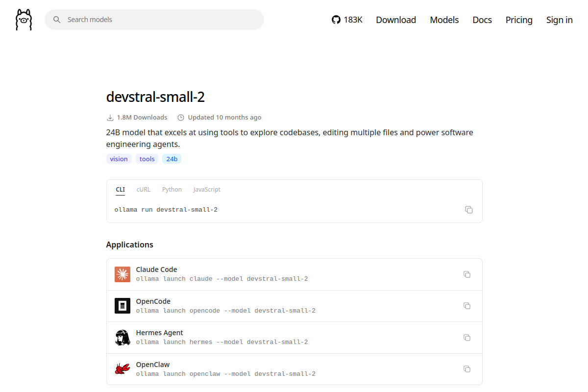Click the vision tag
Viewport: 588px width, 392px height.
(119, 159)
